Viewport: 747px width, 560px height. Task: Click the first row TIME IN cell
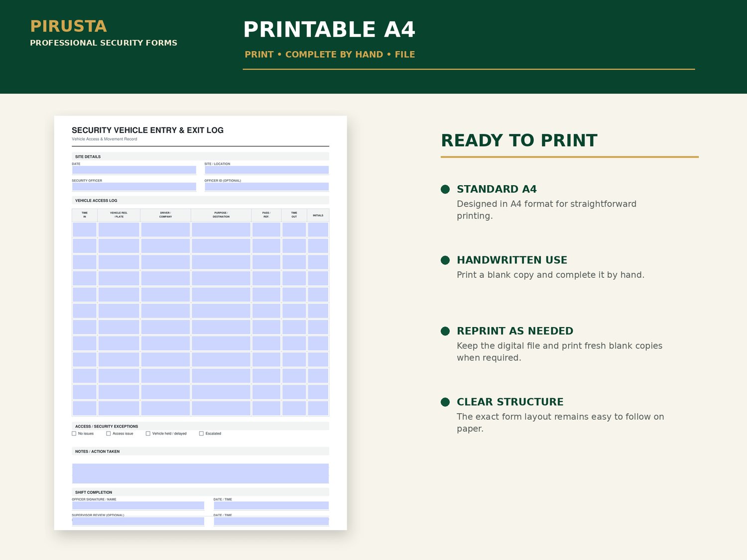[85, 229]
